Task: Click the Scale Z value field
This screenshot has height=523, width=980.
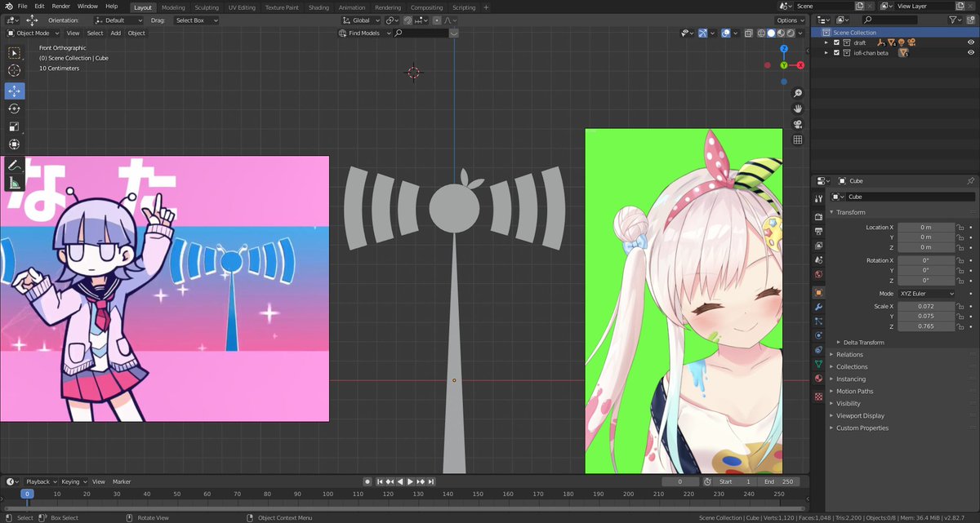Action: point(926,326)
